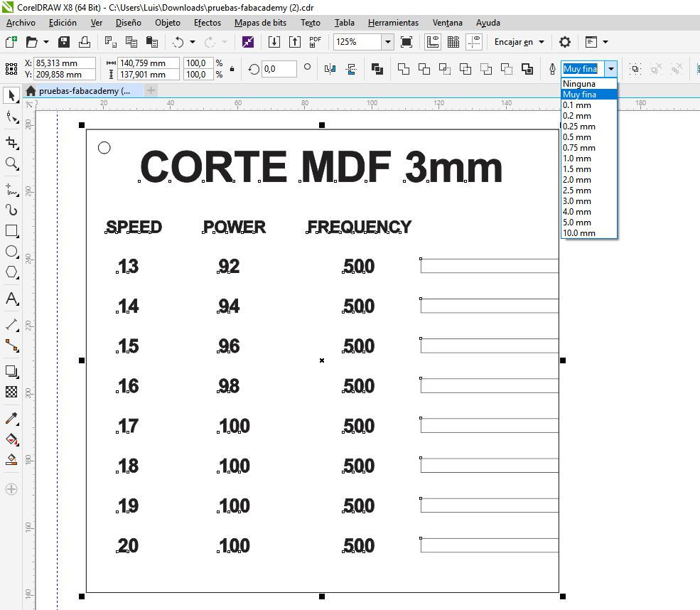Open the Encajar en snap dropdown
Image resolution: width=700 pixels, height=610 pixels.
pos(519,42)
